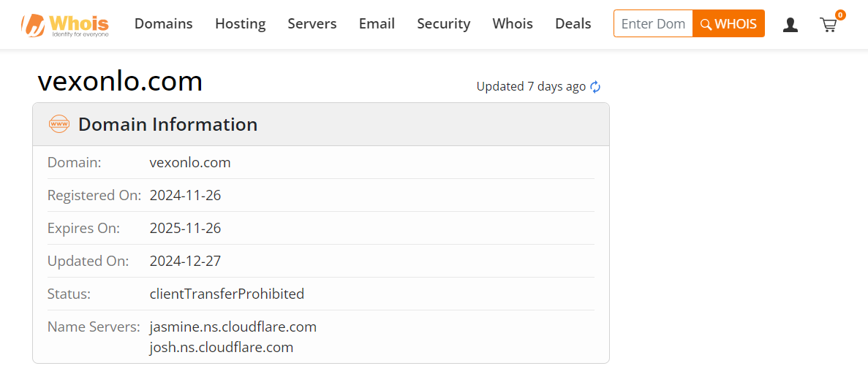
Task: Open the Security menu
Action: click(x=443, y=24)
